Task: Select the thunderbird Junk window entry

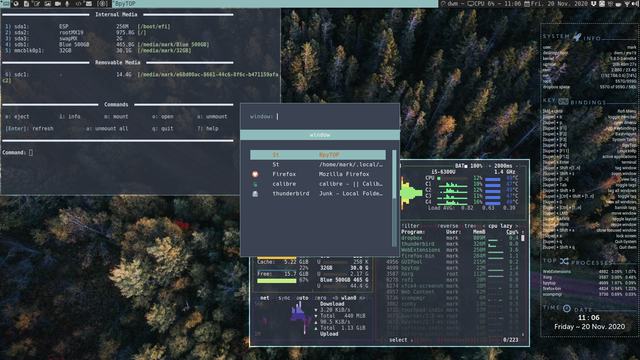Action: click(318, 194)
